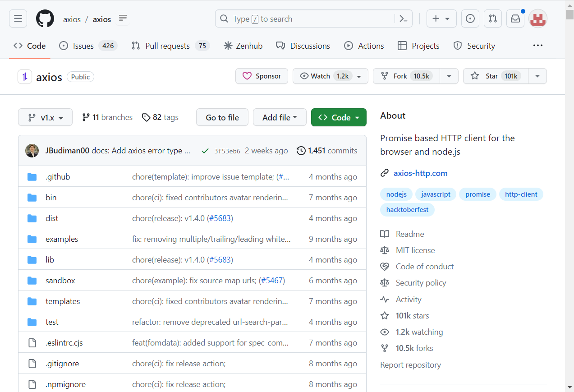Screen dimensions: 574x392
Task: Switch to the Issues tab
Action: tap(88, 46)
